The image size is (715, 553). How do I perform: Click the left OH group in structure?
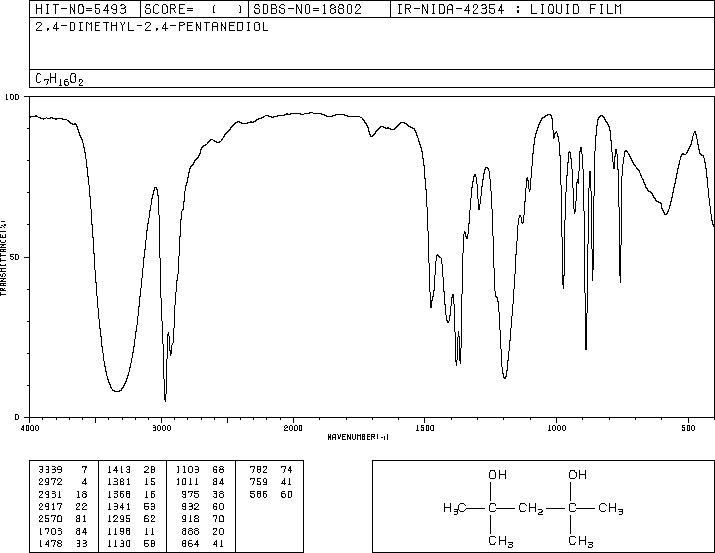(x=497, y=475)
